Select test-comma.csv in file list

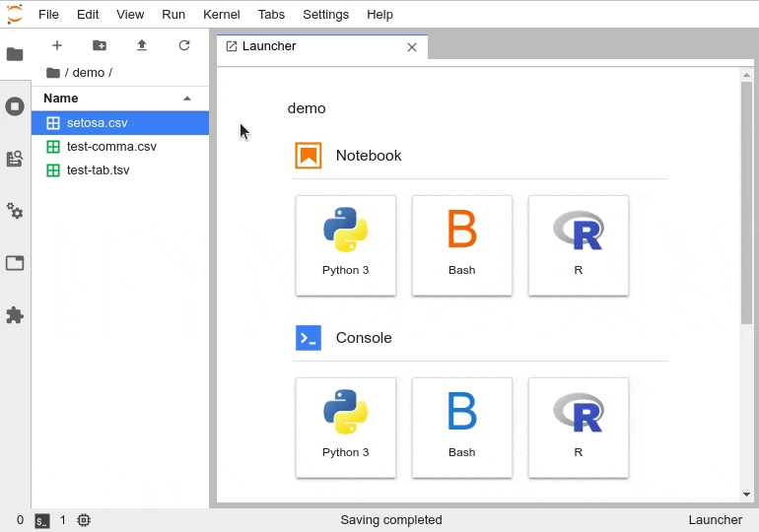pos(111,147)
